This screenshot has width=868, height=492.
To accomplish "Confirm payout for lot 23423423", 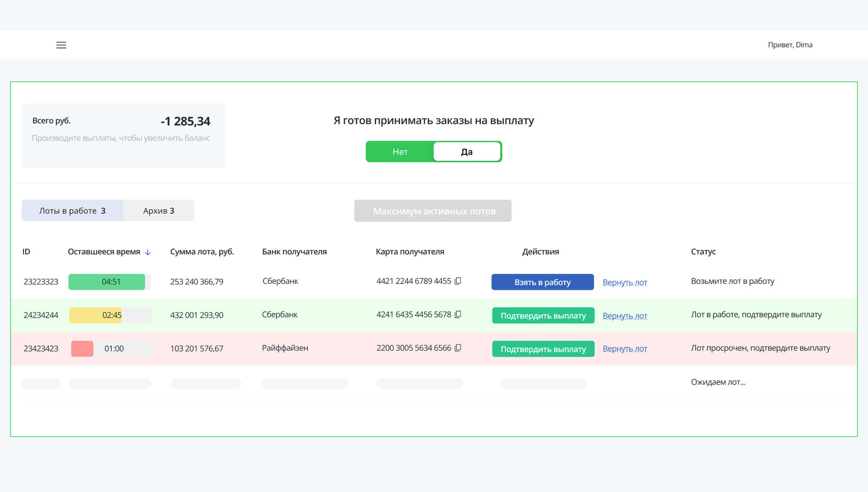I will point(543,349).
